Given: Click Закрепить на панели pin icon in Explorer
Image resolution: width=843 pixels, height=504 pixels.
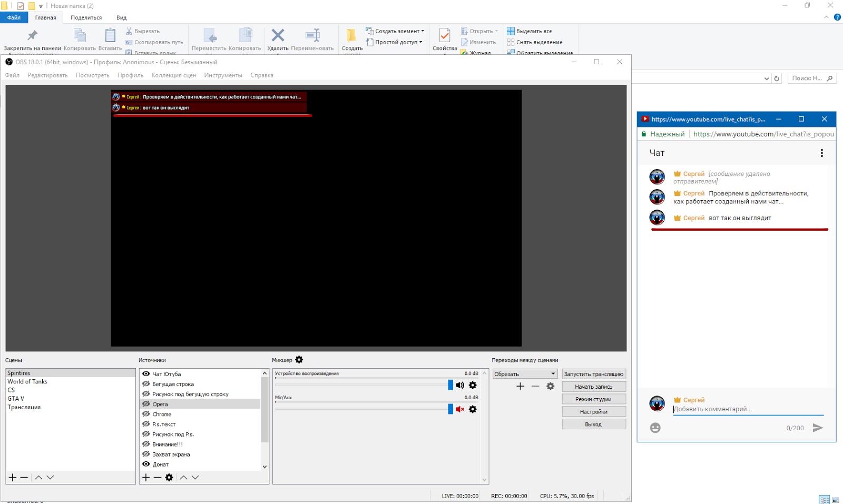Looking at the screenshot, I should [x=33, y=35].
